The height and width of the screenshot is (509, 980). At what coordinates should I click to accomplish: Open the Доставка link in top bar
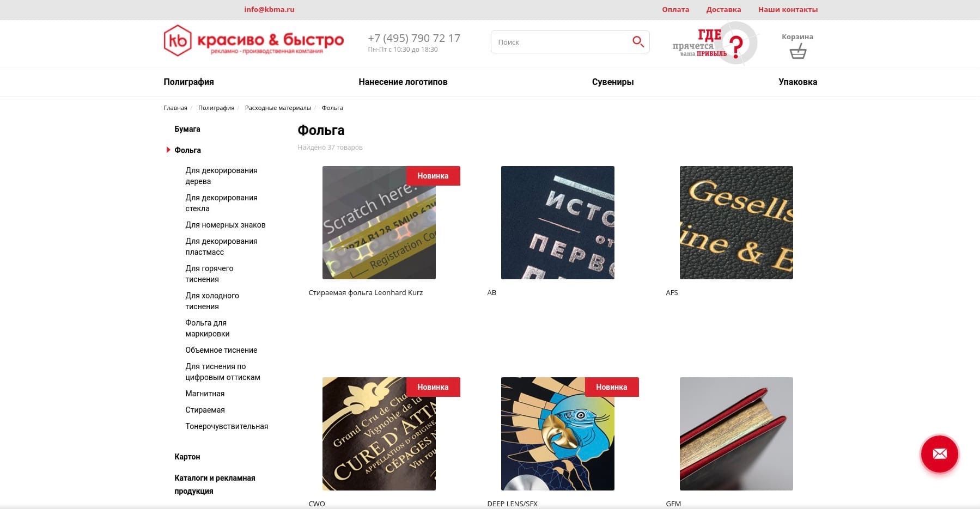click(723, 9)
